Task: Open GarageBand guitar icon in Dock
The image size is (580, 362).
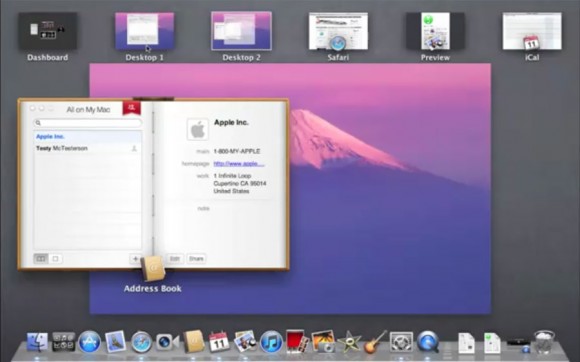Action: coord(375,341)
